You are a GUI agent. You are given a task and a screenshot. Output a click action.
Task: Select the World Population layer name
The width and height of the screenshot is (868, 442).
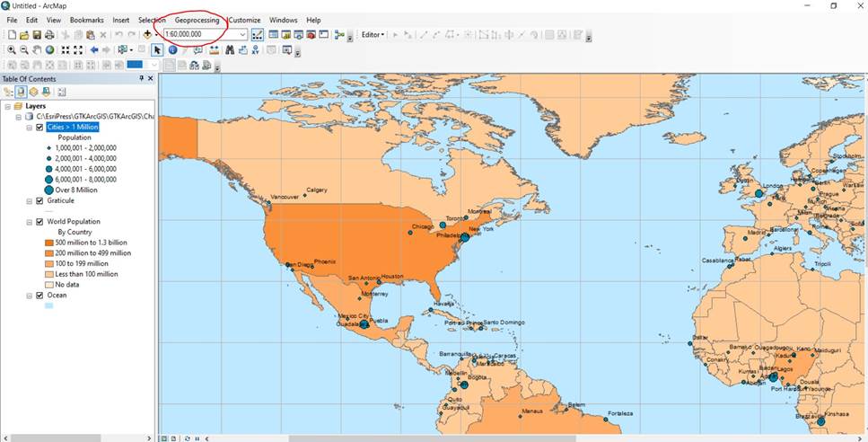[x=74, y=222]
